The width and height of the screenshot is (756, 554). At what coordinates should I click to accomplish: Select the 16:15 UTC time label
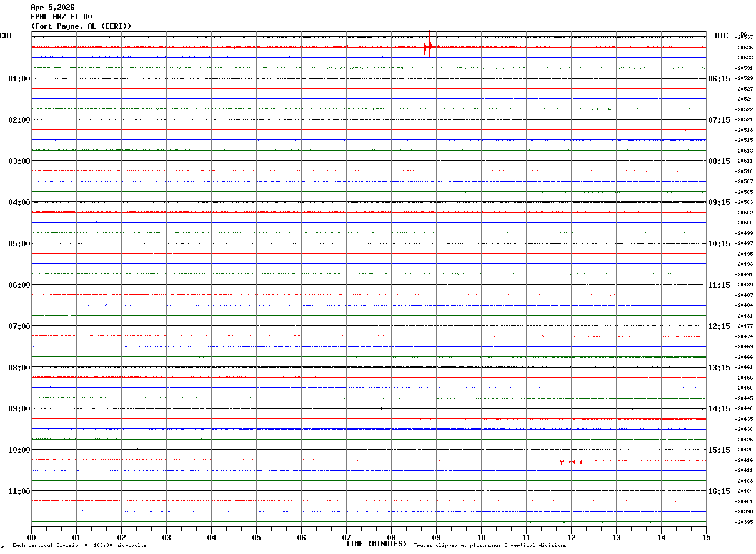[x=720, y=491]
